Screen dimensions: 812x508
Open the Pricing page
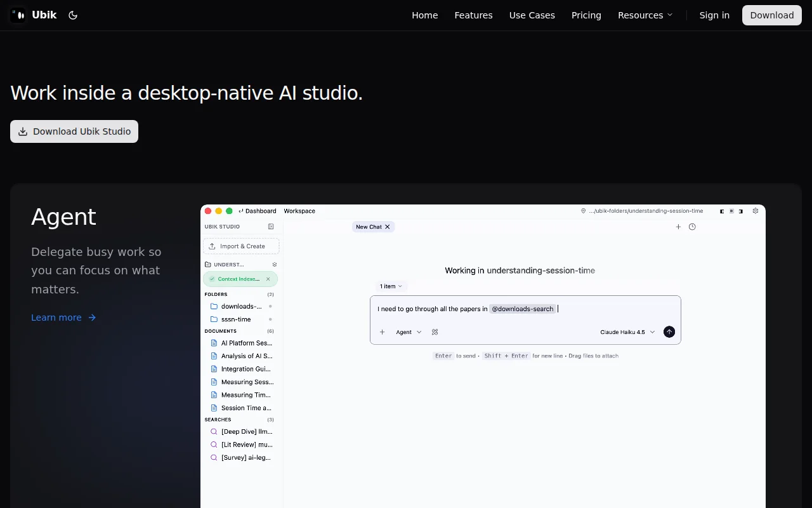coord(586,15)
